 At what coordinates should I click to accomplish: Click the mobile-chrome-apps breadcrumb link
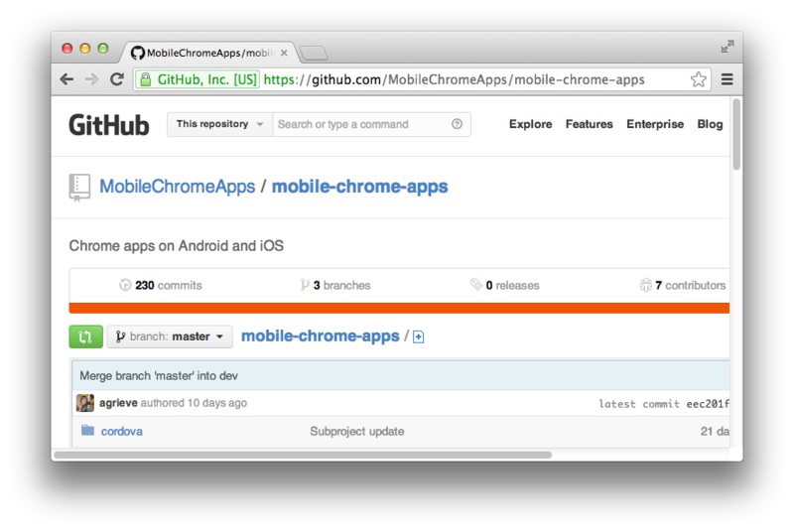[320, 336]
